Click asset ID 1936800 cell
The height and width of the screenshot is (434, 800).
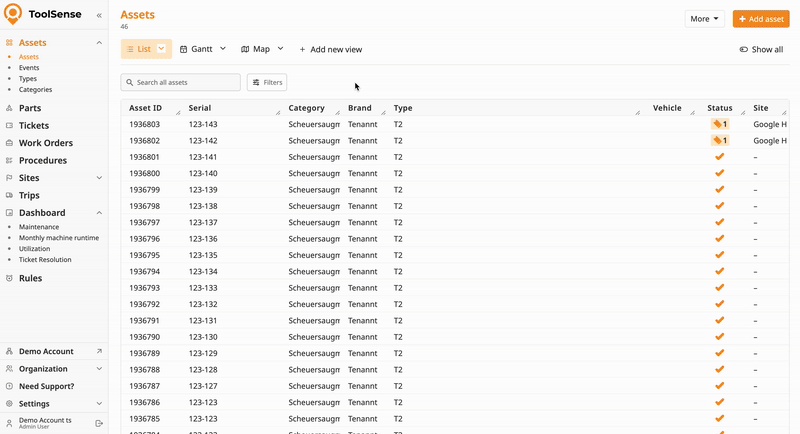(x=144, y=173)
